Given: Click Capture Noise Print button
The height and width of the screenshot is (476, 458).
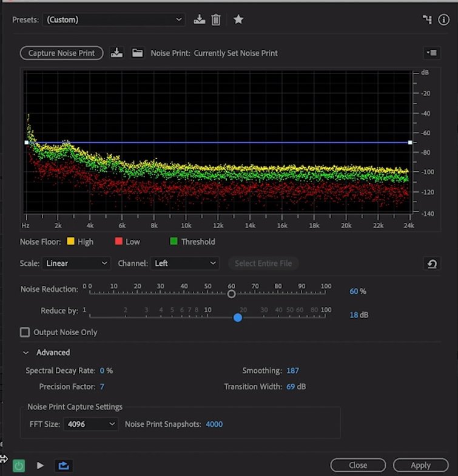Looking at the screenshot, I should (61, 53).
